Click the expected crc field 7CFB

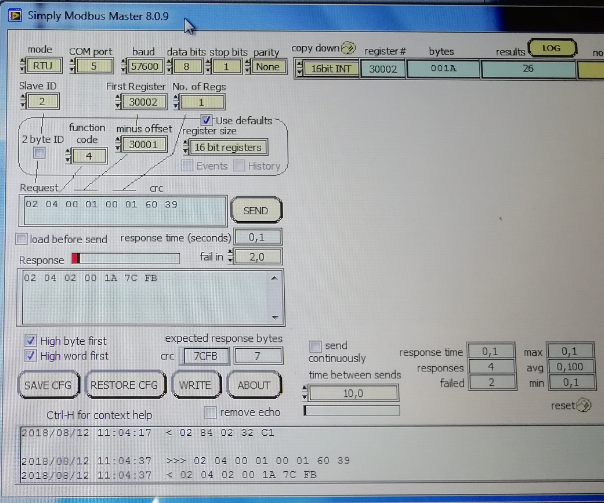tap(206, 356)
